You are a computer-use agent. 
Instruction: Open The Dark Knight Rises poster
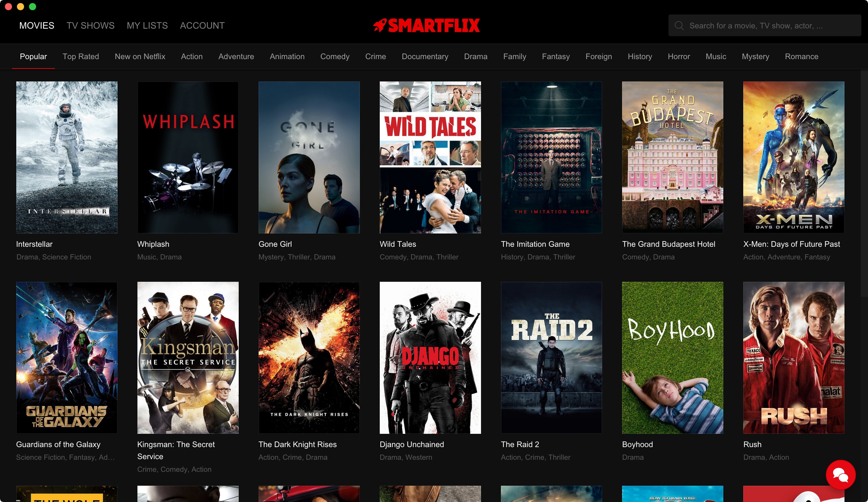309,357
